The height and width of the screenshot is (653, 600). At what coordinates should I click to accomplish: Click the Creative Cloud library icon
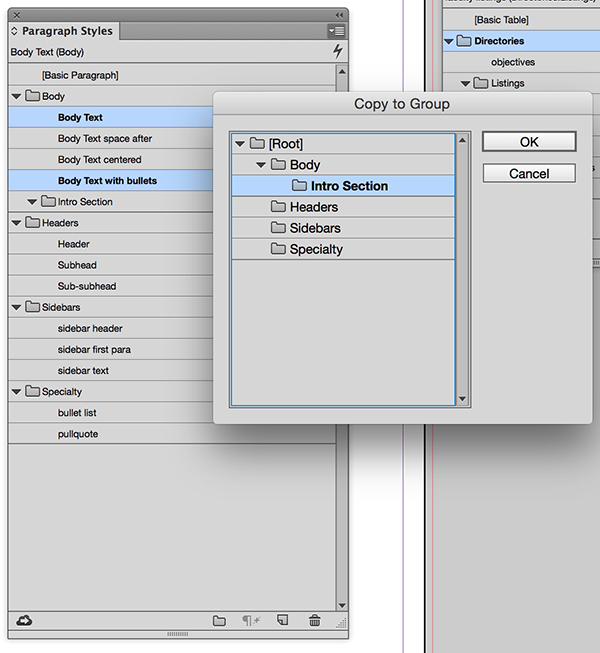click(24, 621)
